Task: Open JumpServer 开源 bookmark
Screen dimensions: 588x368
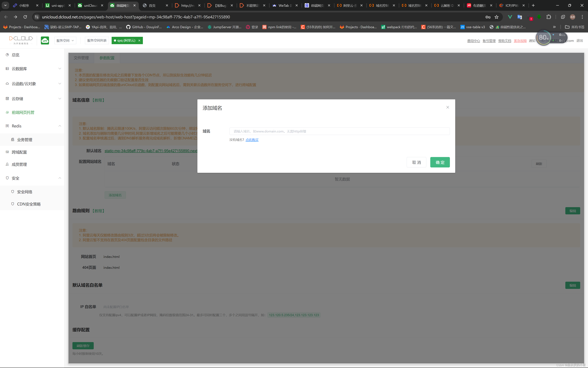Action: pos(224,27)
